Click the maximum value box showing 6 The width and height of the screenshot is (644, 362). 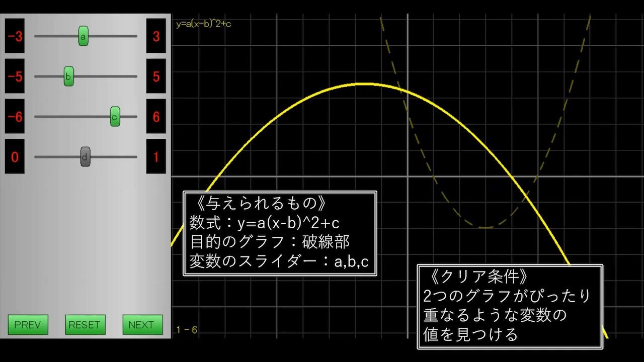(156, 117)
